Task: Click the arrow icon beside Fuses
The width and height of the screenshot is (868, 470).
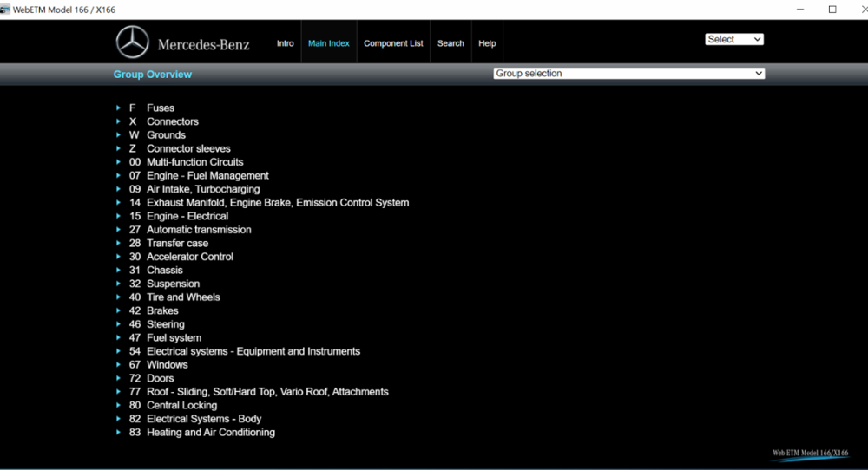Action: tap(118, 108)
